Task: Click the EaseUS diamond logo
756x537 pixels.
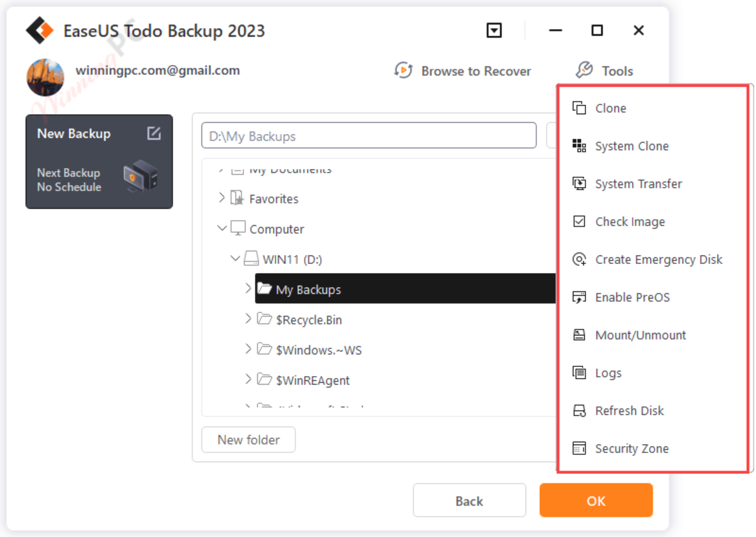Action: click(40, 30)
